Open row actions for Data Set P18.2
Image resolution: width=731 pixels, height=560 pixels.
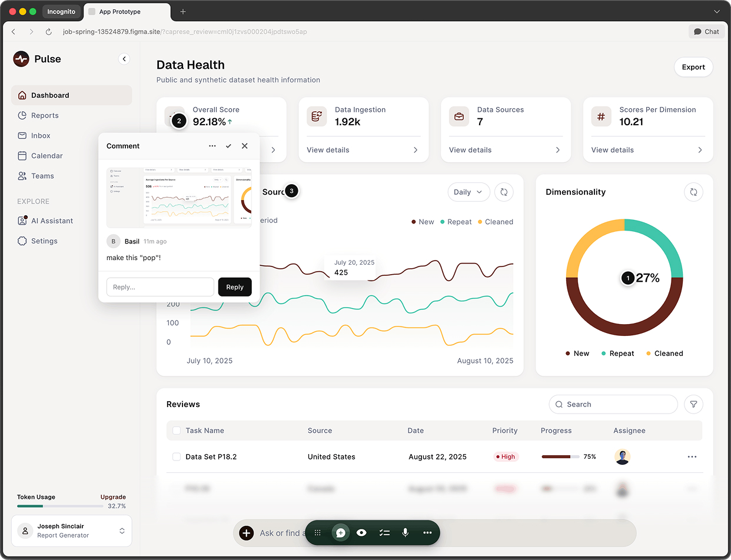692,456
